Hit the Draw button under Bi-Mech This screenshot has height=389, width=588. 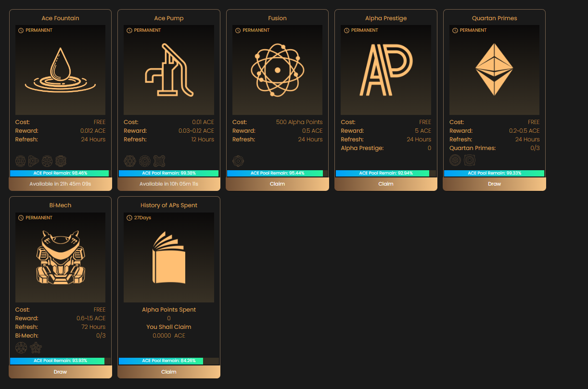coord(60,372)
